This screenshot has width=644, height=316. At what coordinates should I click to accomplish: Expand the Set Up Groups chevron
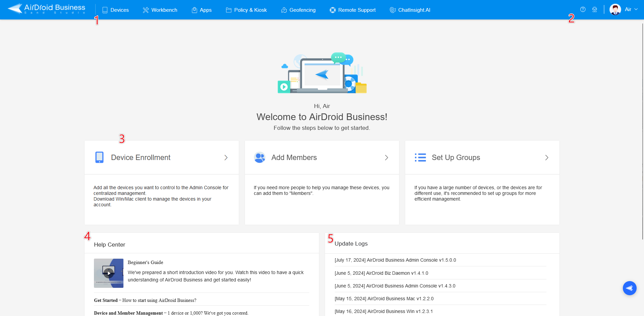point(547,158)
